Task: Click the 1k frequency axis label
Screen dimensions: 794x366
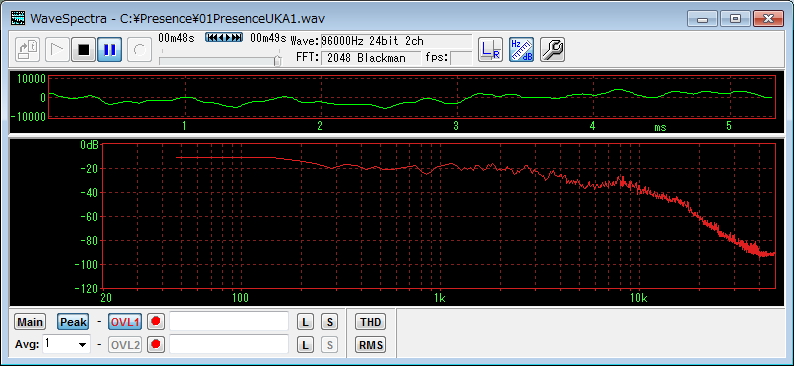Action: click(440, 298)
